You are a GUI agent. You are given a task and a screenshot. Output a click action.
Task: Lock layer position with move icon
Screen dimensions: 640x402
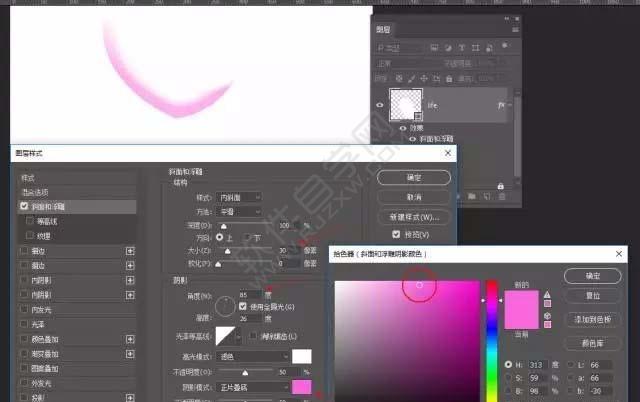pos(424,78)
